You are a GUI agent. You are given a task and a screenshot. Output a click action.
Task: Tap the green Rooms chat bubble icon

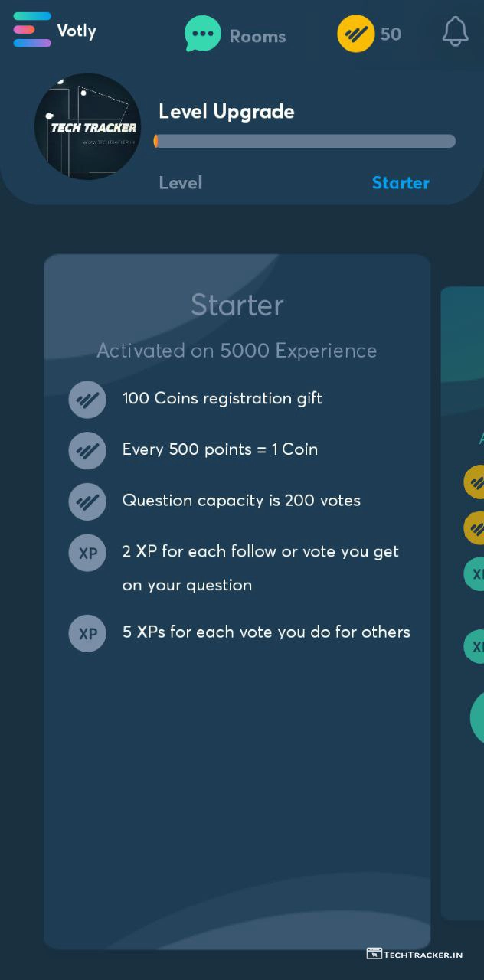(x=202, y=34)
